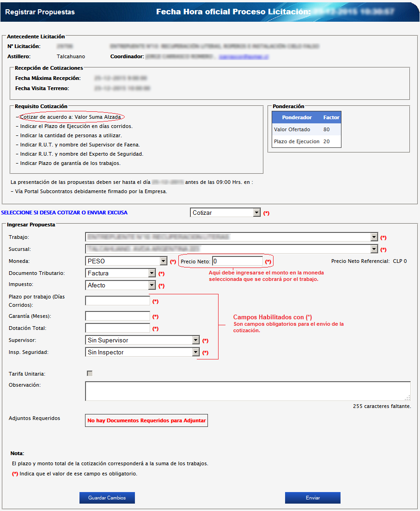Click the Factor column header
420x511 pixels.
[331, 117]
